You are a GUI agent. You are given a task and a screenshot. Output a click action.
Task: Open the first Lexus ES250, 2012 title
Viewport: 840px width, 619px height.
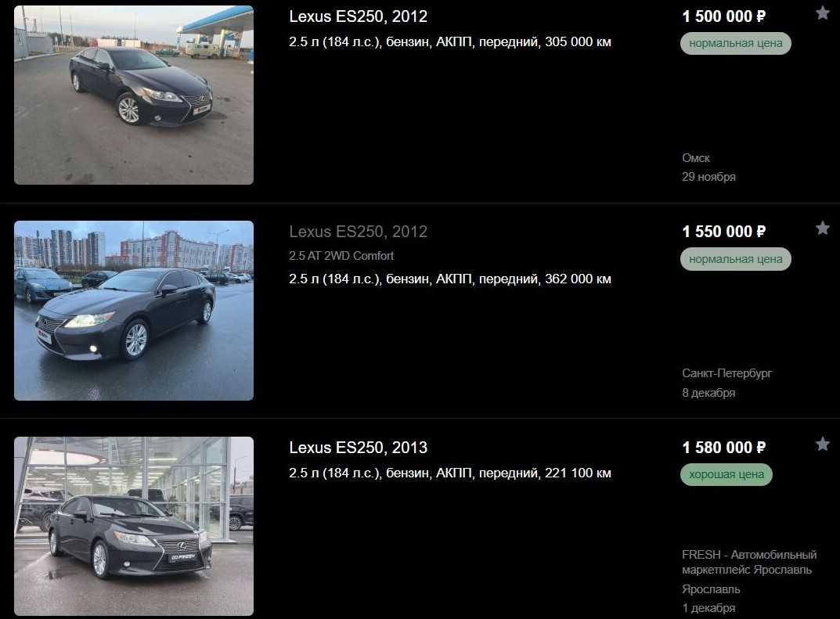click(x=359, y=16)
